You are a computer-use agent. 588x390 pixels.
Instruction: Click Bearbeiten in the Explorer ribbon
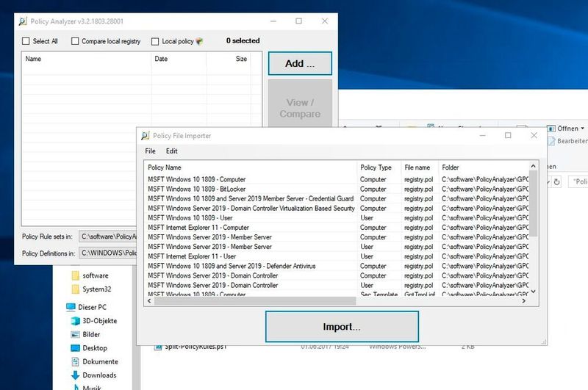(567, 141)
